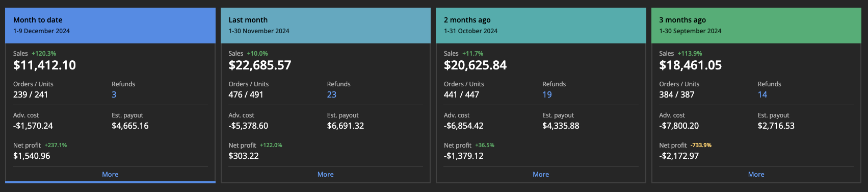Click sales total $22,685.57
Viewport: 868px width, 192px height.
pyautogui.click(x=260, y=65)
